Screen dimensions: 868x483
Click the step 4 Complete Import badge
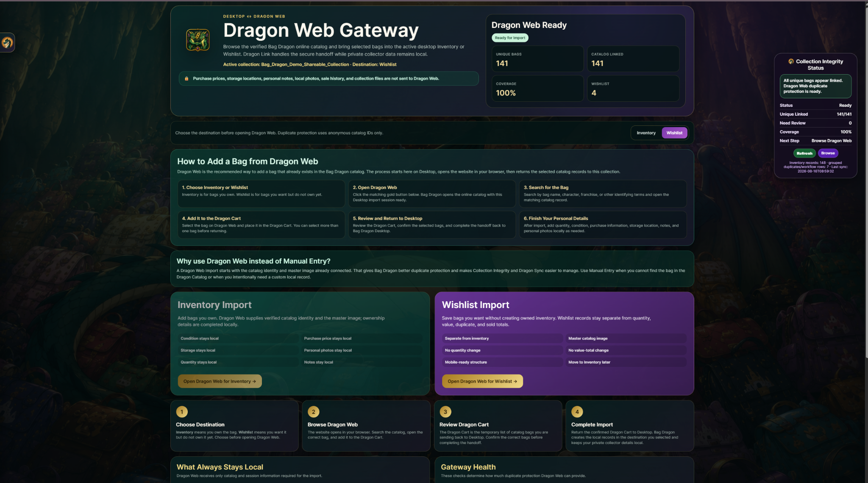[577, 412]
